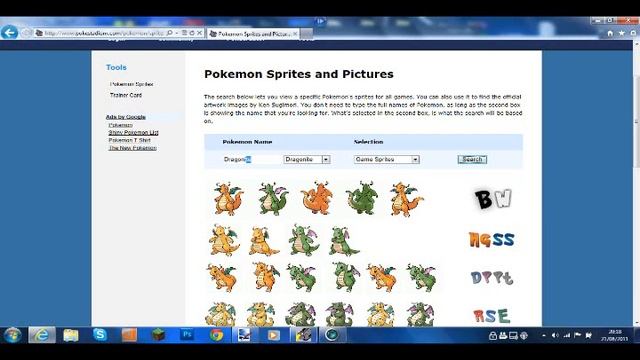Image resolution: width=640 pixels, height=360 pixels.
Task: Click first orange Dragonite sprite in HGSS row
Action: [224, 240]
